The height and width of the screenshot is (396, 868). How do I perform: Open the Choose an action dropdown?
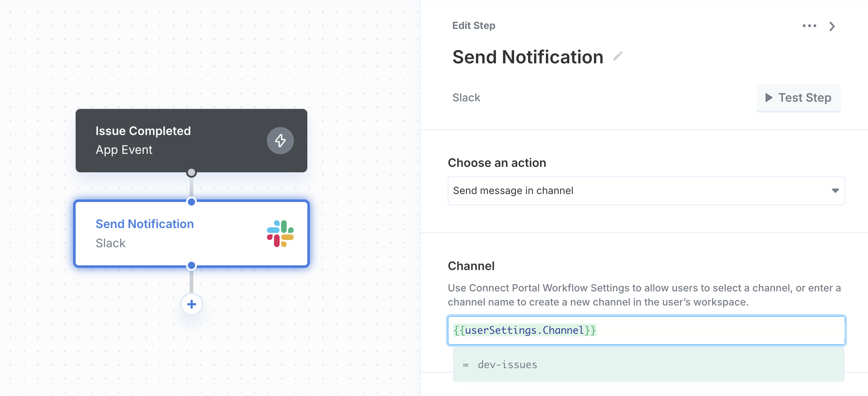click(646, 191)
